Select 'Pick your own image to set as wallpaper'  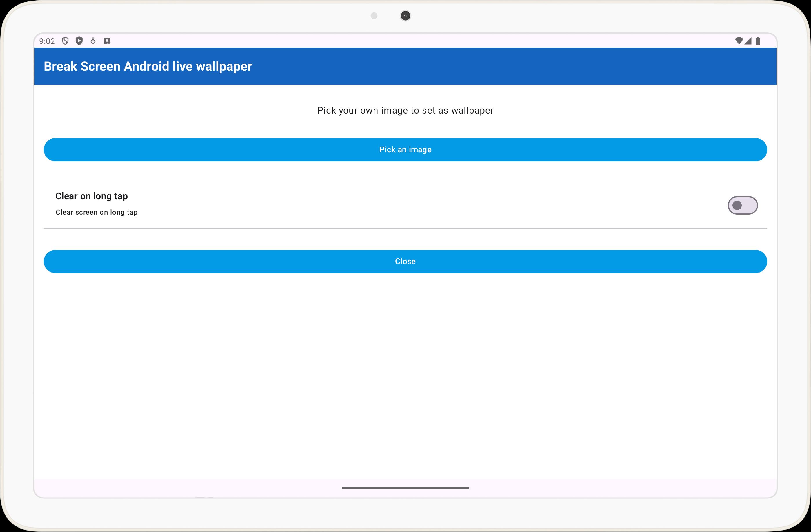[405, 110]
